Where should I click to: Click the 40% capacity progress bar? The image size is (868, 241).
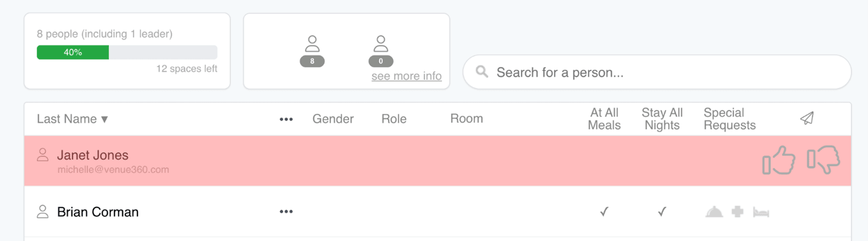click(127, 53)
